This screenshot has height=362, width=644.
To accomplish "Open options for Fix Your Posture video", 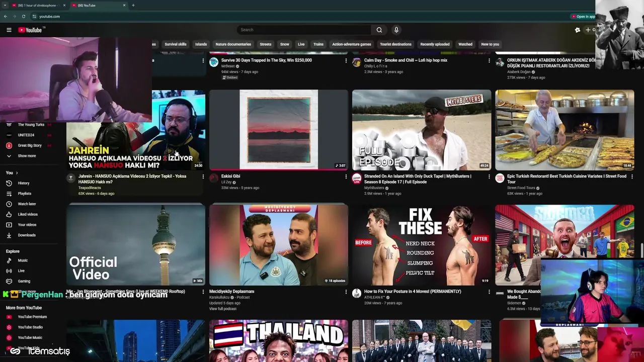I will [x=489, y=292].
